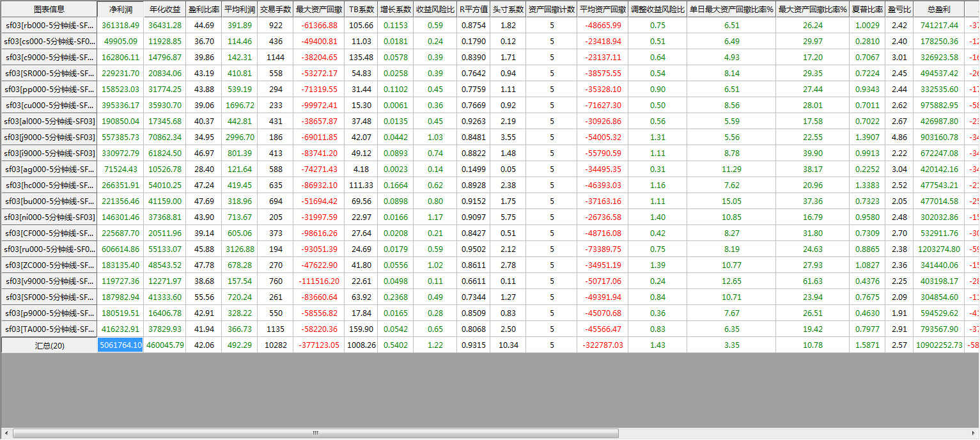Click max drawdown cell -111516.20
980x440 pixels.
pyautogui.click(x=319, y=281)
